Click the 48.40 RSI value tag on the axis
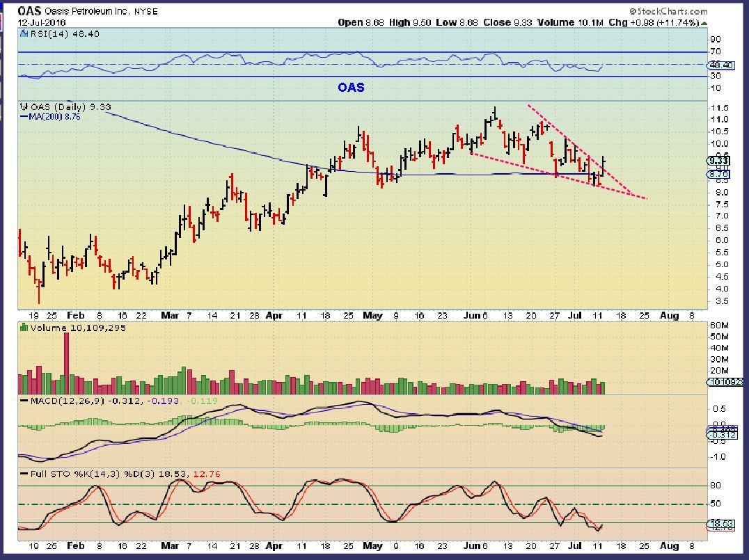The height and width of the screenshot is (560, 749). (721, 65)
